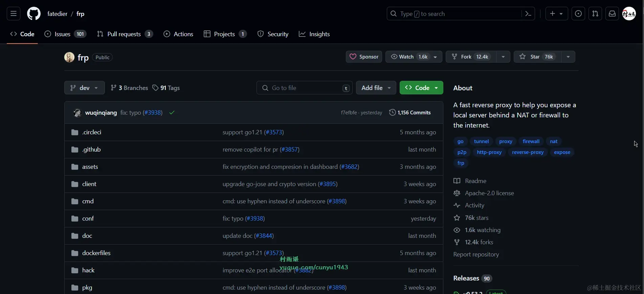Open the Projects tab

tap(225, 34)
